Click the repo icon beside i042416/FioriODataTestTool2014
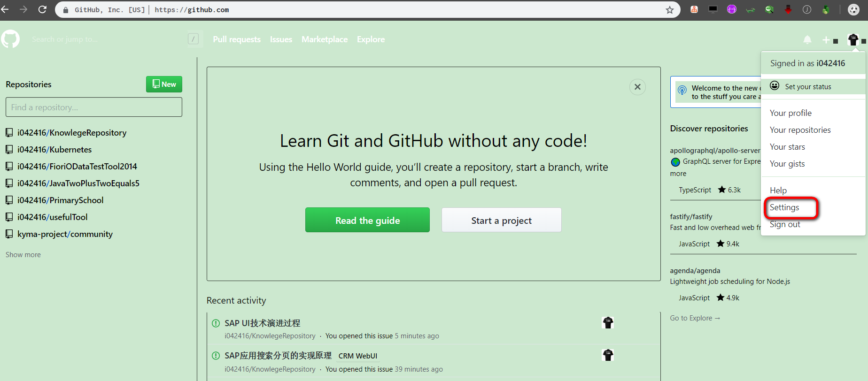The height and width of the screenshot is (381, 868). point(9,167)
